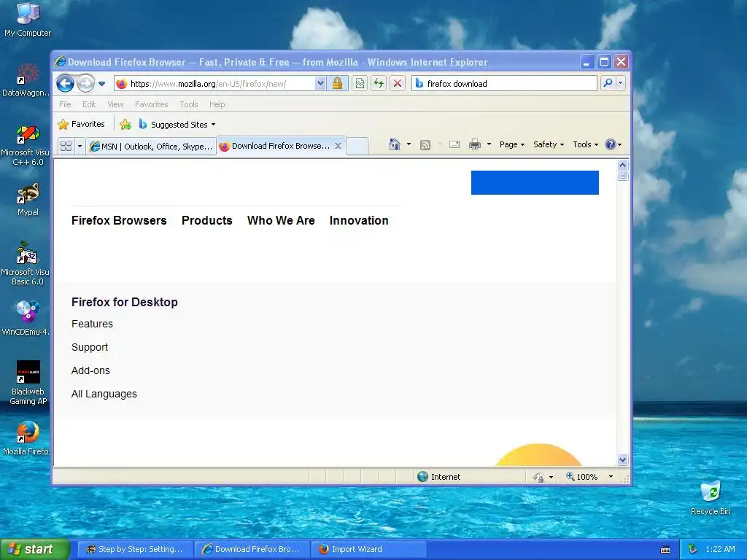Open the Help menu
This screenshot has height=560, width=747.
coord(217,104)
